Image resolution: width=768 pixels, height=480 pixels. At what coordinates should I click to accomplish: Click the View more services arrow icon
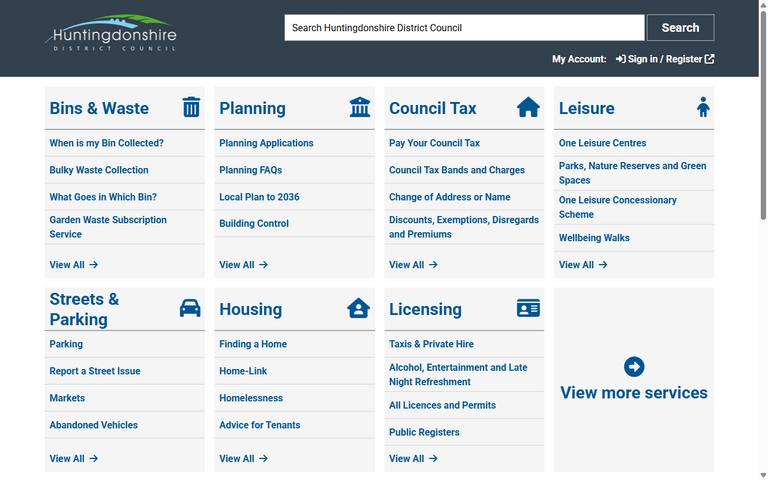[634, 367]
